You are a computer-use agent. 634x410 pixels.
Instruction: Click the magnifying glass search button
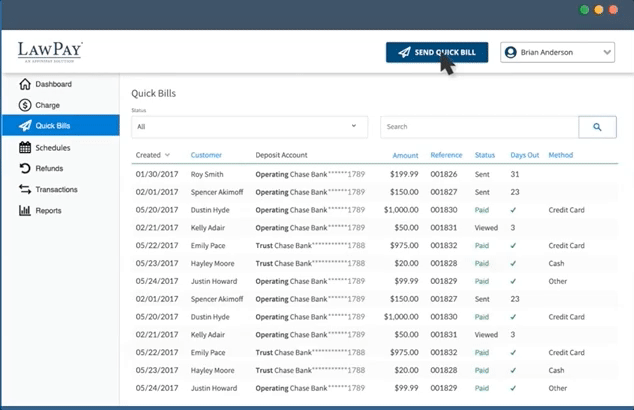point(597,127)
